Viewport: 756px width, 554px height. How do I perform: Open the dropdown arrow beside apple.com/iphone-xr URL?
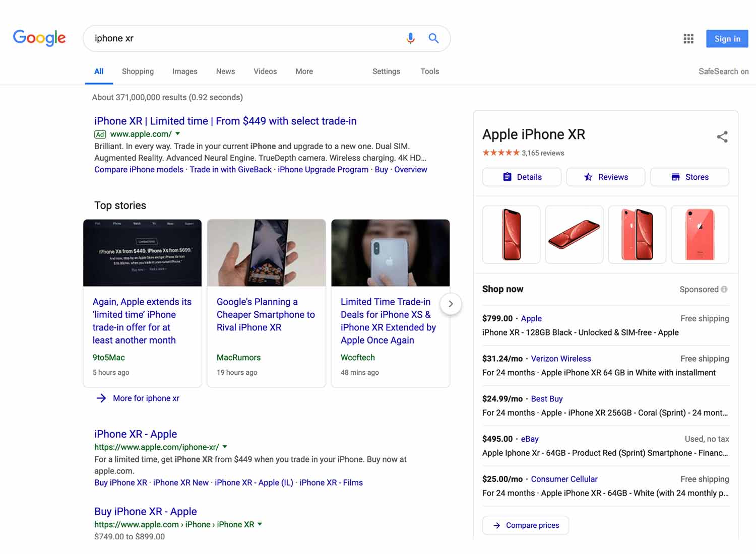pos(225,447)
